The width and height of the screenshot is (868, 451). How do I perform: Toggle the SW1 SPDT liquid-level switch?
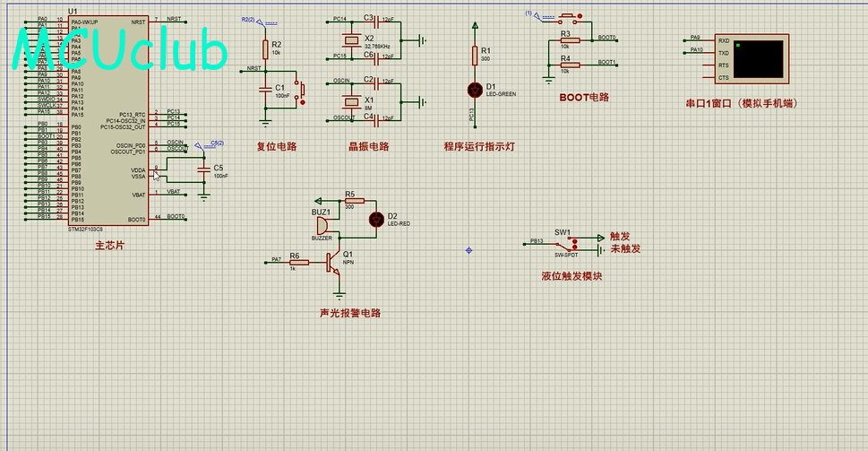pyautogui.click(x=571, y=244)
